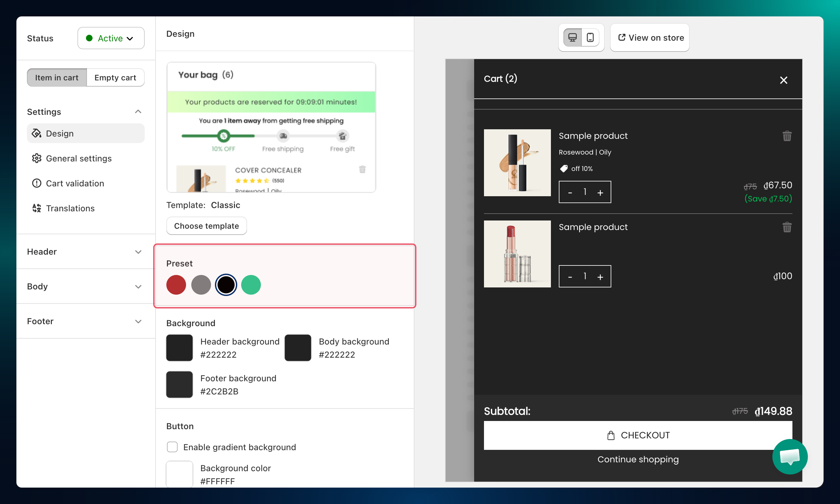Click the Template: Classic label
This screenshot has height=504, width=840.
(x=203, y=205)
